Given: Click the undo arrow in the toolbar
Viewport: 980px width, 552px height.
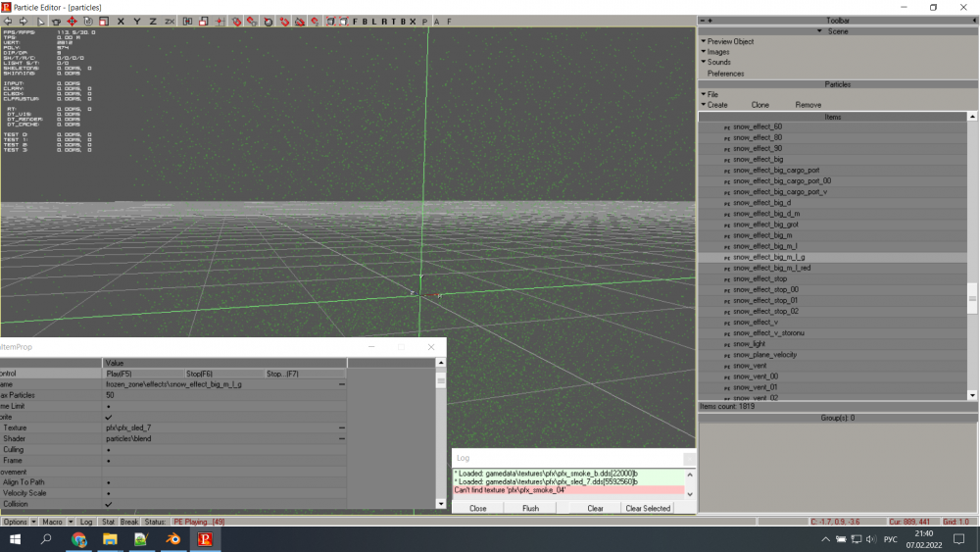Looking at the screenshot, I should tap(8, 21).
